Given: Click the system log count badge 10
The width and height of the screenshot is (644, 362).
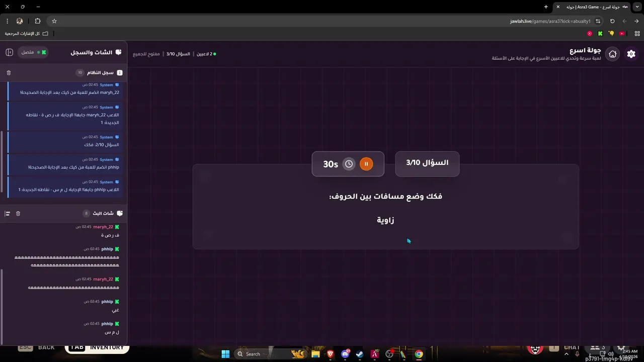Looking at the screenshot, I should (x=80, y=73).
